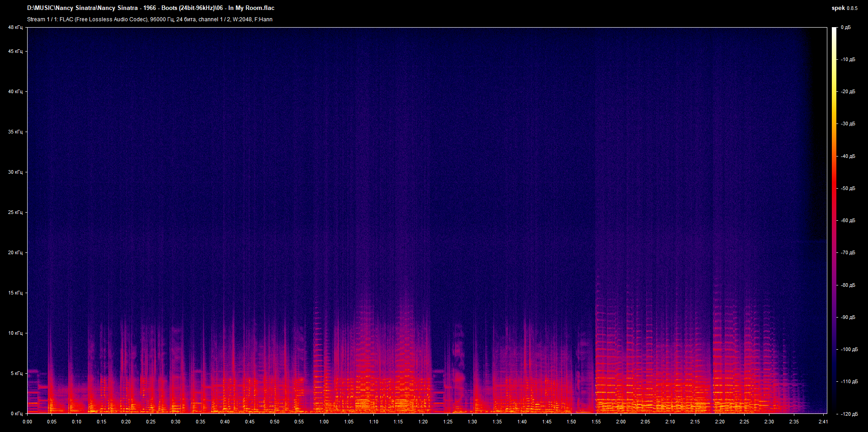Click the 0:40 time axis label

[225, 422]
